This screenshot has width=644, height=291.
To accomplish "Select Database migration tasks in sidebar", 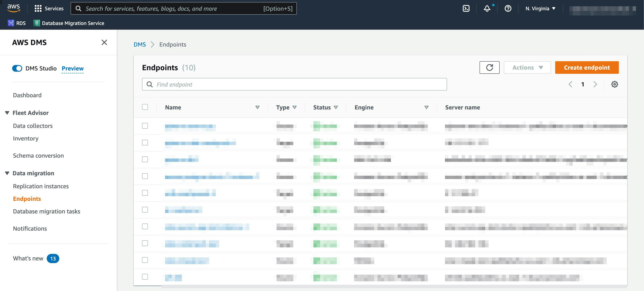I will coord(46,211).
